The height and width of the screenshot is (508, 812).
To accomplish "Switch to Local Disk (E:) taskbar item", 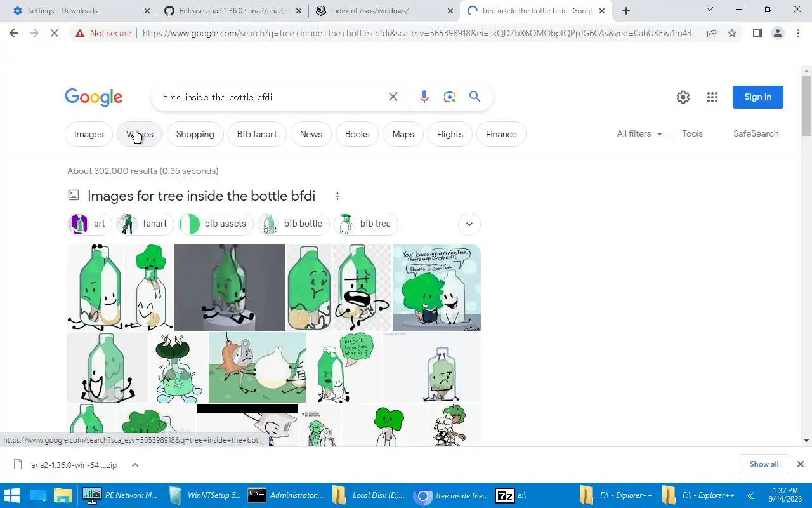I will tap(368, 495).
